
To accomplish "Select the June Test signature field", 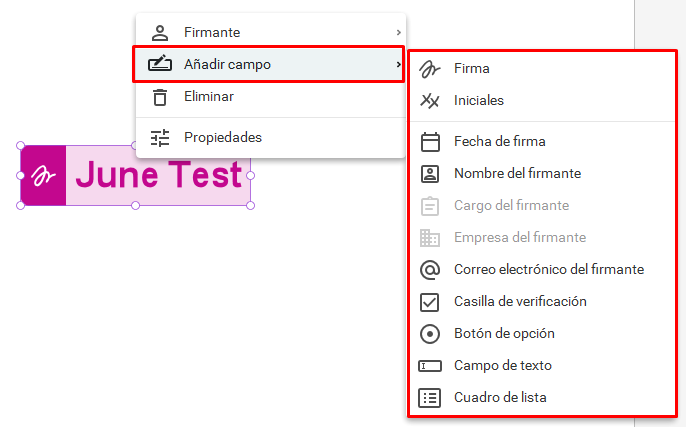I will click(136, 175).
